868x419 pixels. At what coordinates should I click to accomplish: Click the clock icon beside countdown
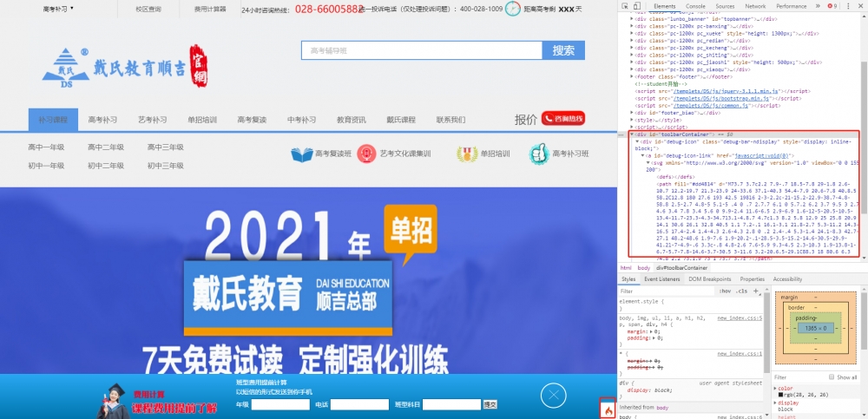click(513, 9)
